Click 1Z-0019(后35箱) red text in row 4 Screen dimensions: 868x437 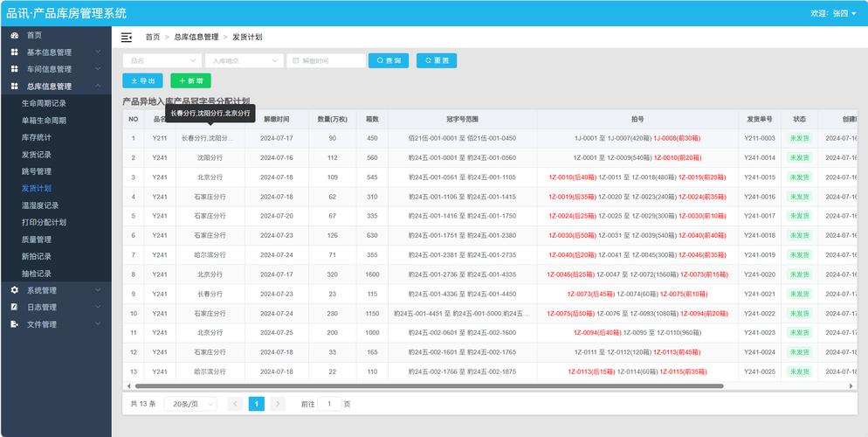click(572, 197)
